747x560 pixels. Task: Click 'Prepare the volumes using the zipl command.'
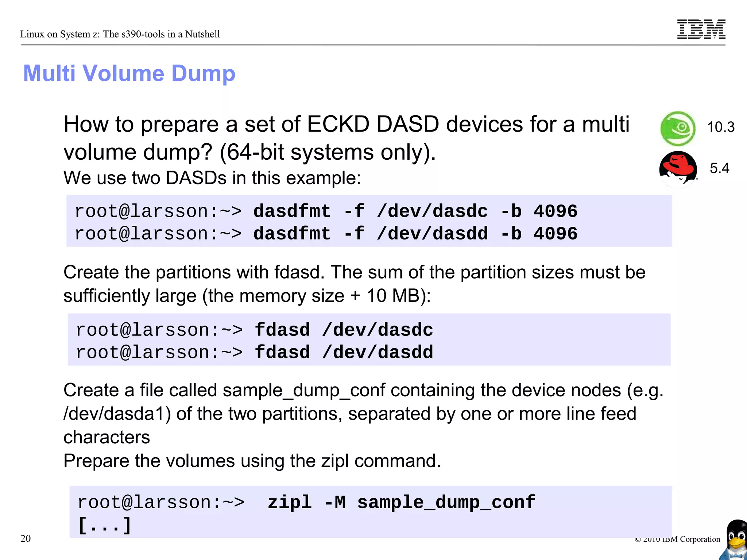click(252, 461)
